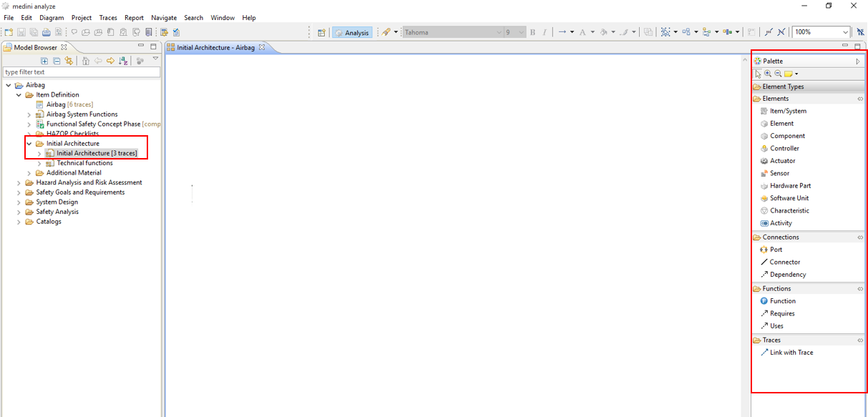Expand the Palette flyout arrow
This screenshot has height=417, width=868.
(858, 62)
